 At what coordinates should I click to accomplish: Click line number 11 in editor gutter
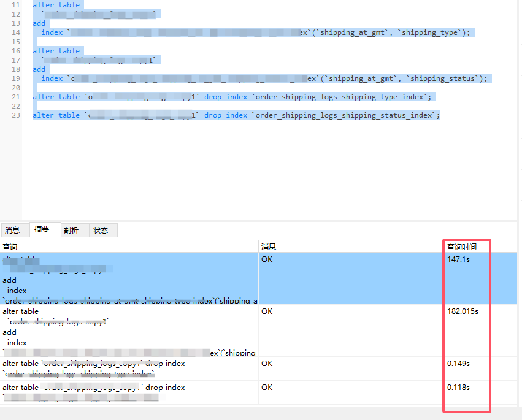pos(16,5)
